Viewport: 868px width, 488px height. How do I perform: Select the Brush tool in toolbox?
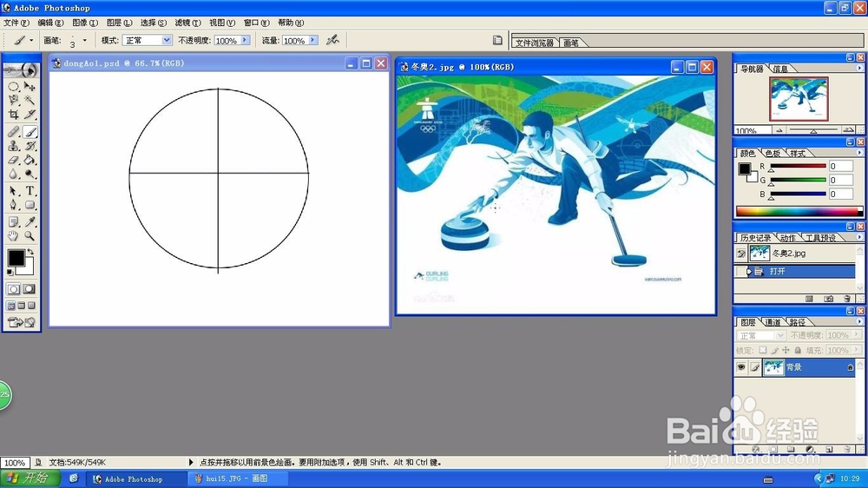(x=30, y=132)
